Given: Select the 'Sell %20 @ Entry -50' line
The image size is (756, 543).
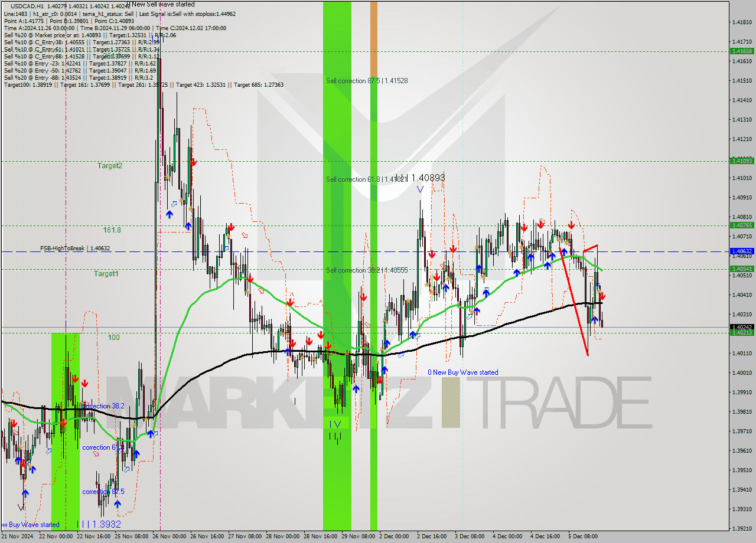Looking at the screenshot, I should tap(80, 70).
